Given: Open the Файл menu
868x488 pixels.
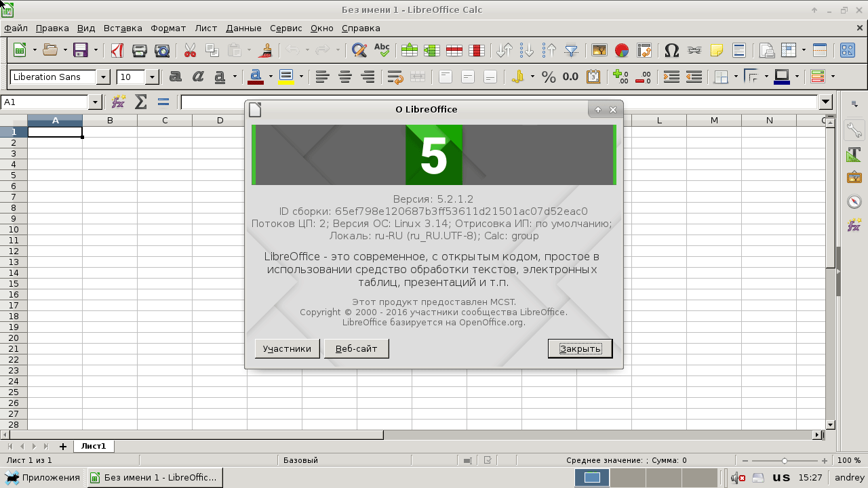Looking at the screenshot, I should (16, 28).
